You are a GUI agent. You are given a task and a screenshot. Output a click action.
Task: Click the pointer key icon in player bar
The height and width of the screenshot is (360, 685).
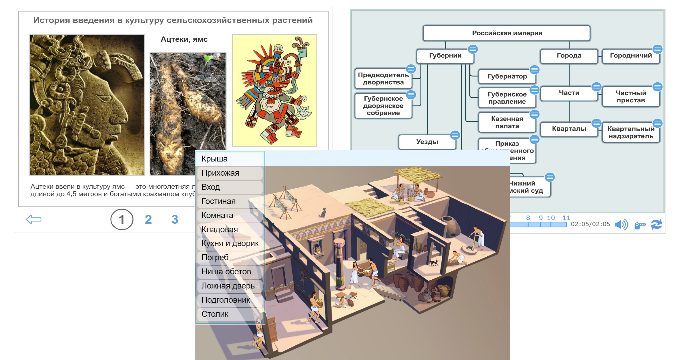640,225
